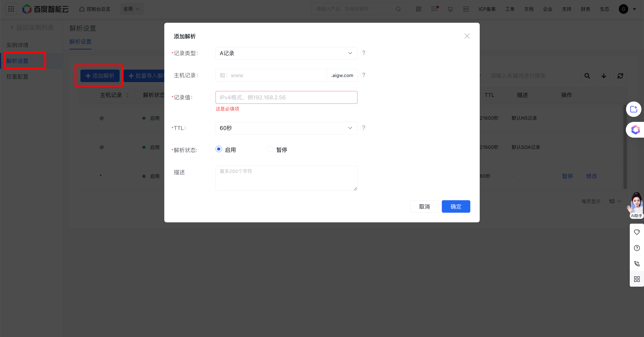
Task: Click the refresh icon in records toolbar
Action: (620, 76)
